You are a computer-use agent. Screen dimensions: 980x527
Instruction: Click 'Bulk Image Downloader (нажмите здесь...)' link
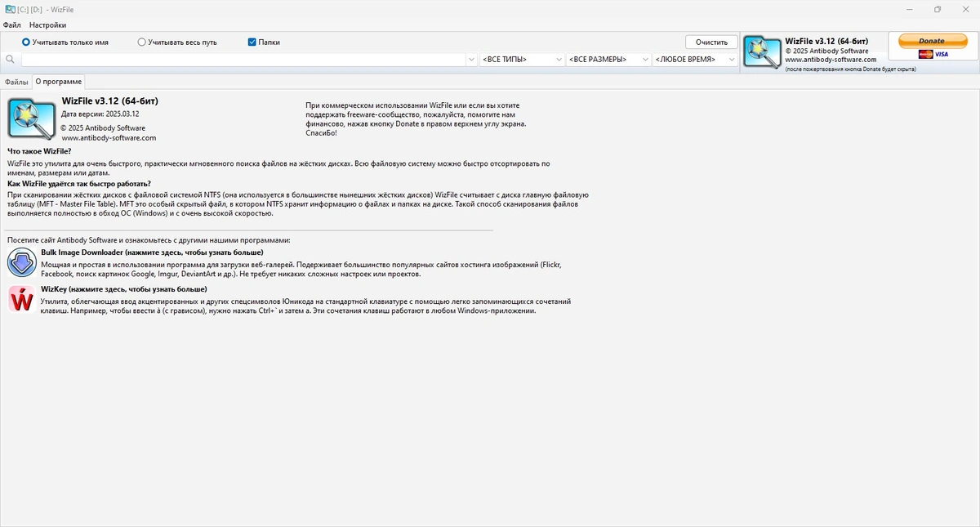(152, 252)
